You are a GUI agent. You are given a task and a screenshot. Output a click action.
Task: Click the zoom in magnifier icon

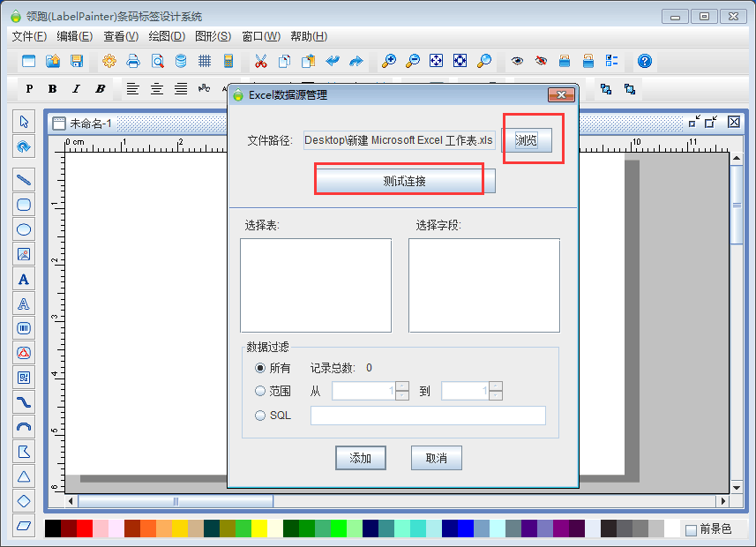pyautogui.click(x=389, y=61)
